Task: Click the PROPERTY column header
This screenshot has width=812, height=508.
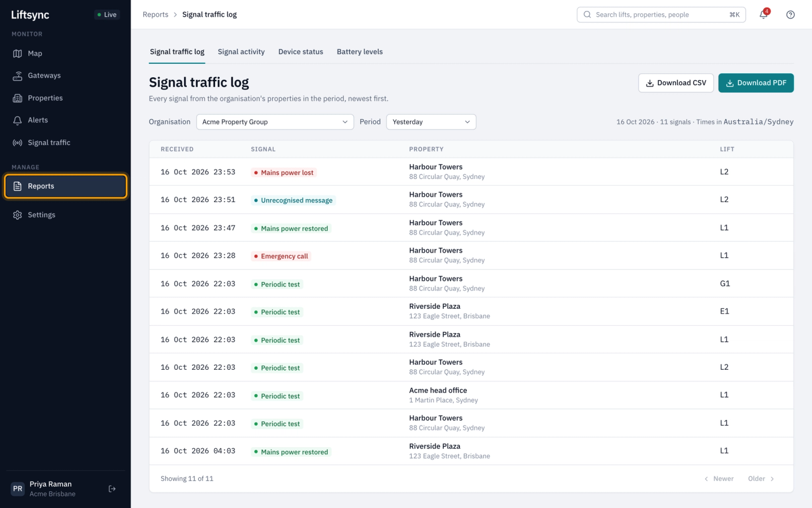Action: 426,149
